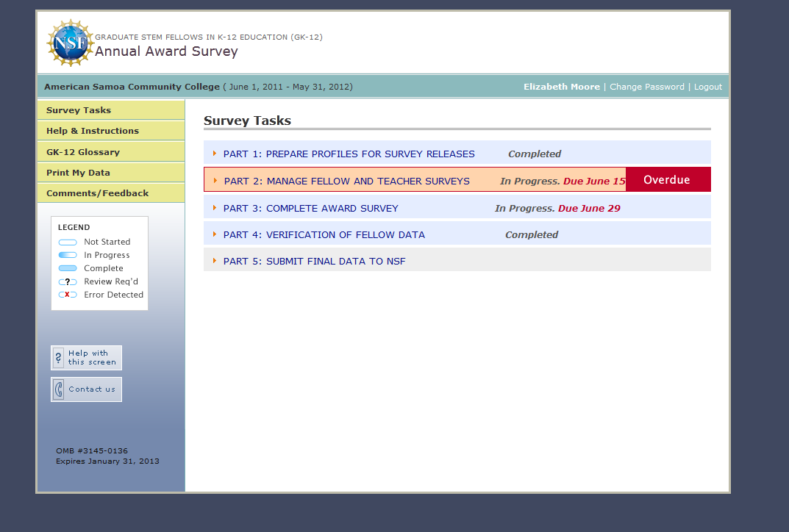Click the Annual Award Survey title
The width and height of the screenshot is (789, 532).
click(x=166, y=51)
